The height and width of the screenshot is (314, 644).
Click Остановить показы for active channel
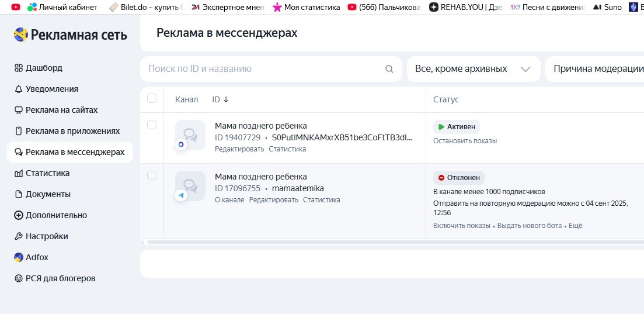(465, 141)
